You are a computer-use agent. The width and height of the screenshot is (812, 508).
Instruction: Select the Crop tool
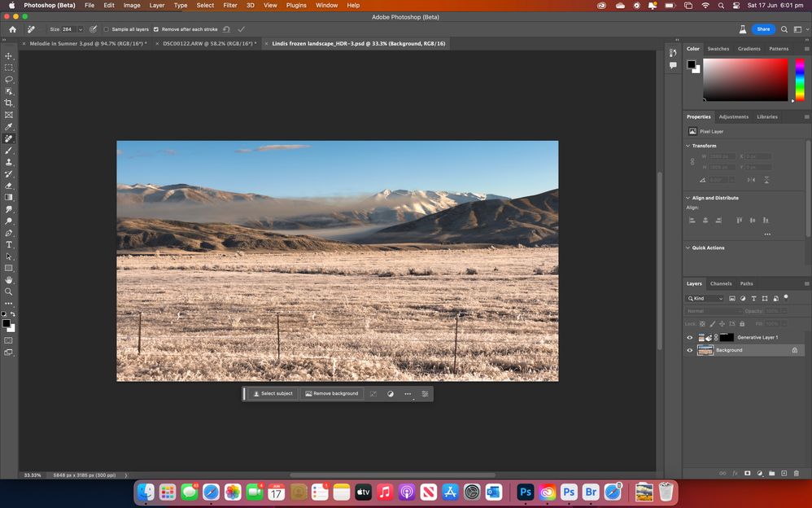pyautogui.click(x=9, y=103)
